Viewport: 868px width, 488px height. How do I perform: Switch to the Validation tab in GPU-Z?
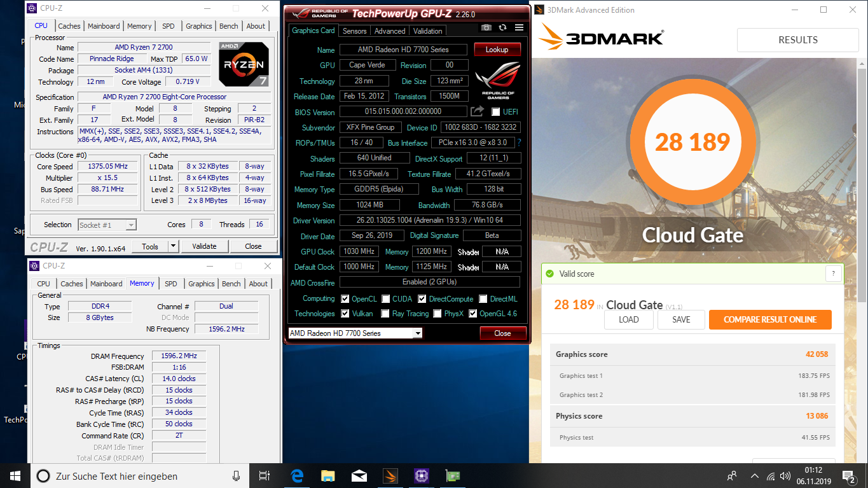pos(427,31)
